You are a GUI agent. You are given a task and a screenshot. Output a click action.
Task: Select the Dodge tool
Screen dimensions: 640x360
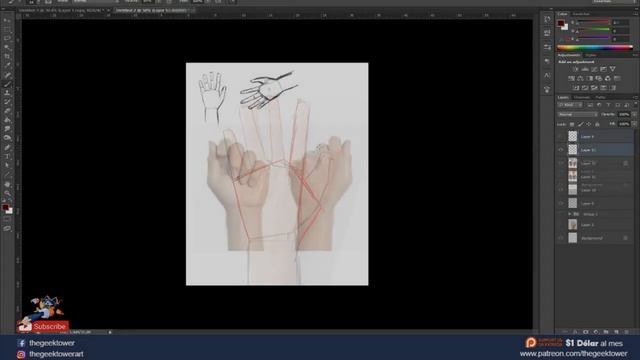(7, 138)
